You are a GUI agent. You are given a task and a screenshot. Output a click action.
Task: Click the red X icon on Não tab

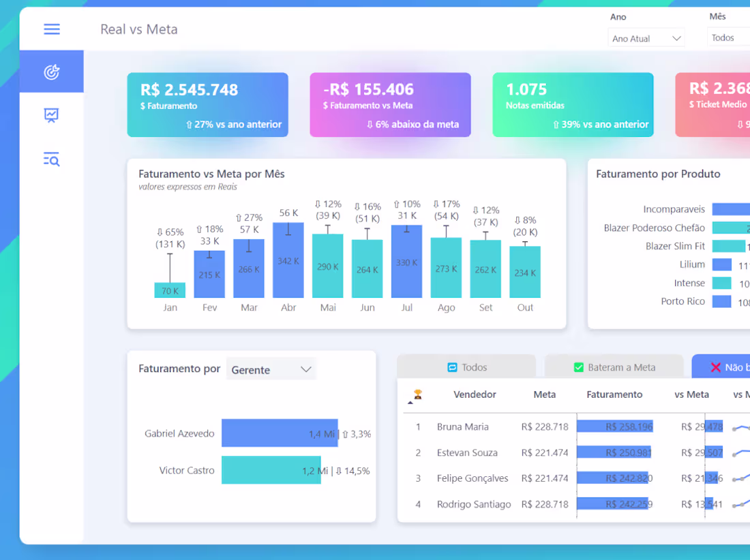(x=715, y=367)
